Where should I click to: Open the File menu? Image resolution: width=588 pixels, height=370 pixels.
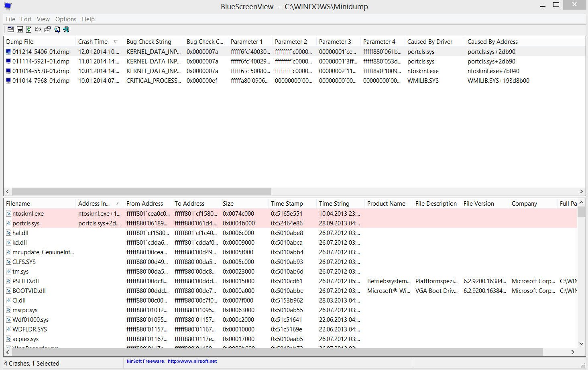point(10,19)
